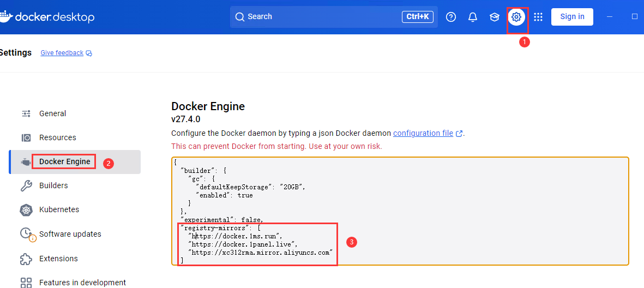Click the General sliders icon
This screenshot has width=644, height=288.
26,113
